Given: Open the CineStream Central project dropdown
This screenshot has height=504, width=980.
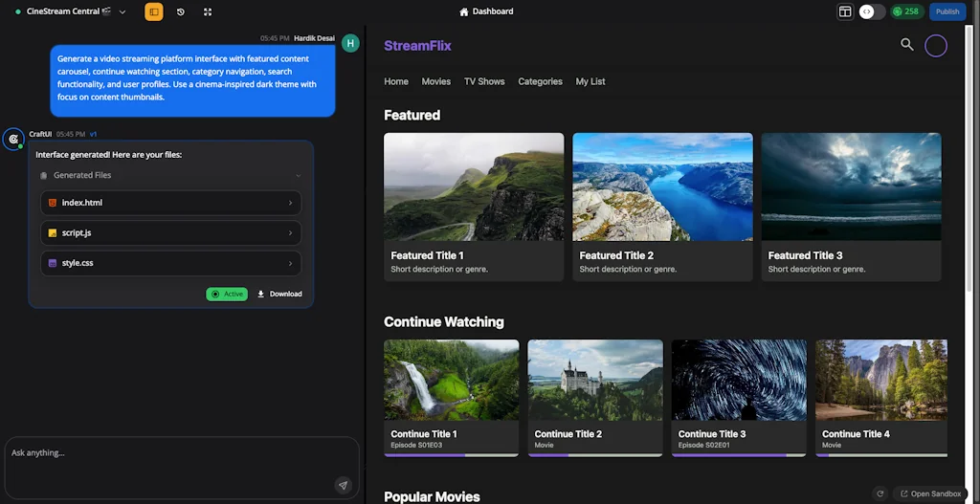Looking at the screenshot, I should click(122, 11).
